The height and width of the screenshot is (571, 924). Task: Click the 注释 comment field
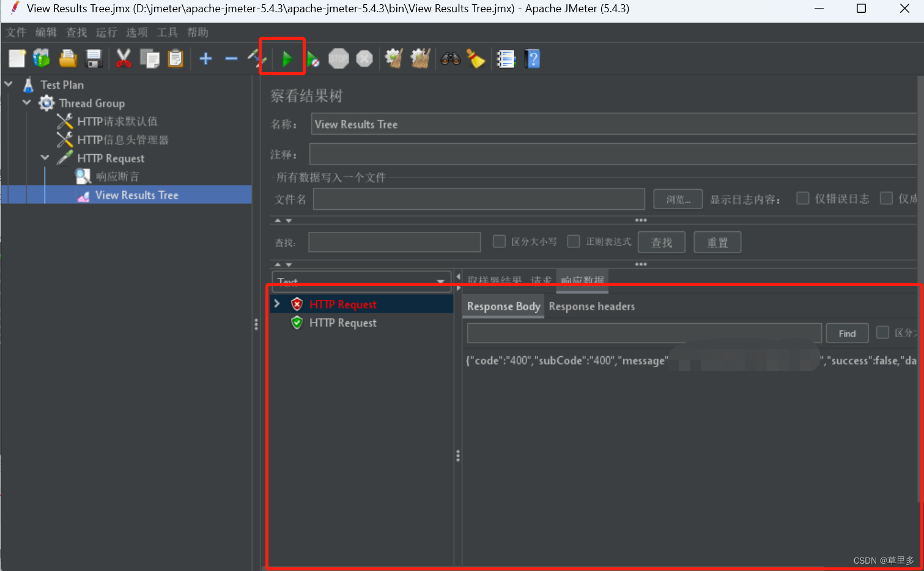[x=613, y=154]
